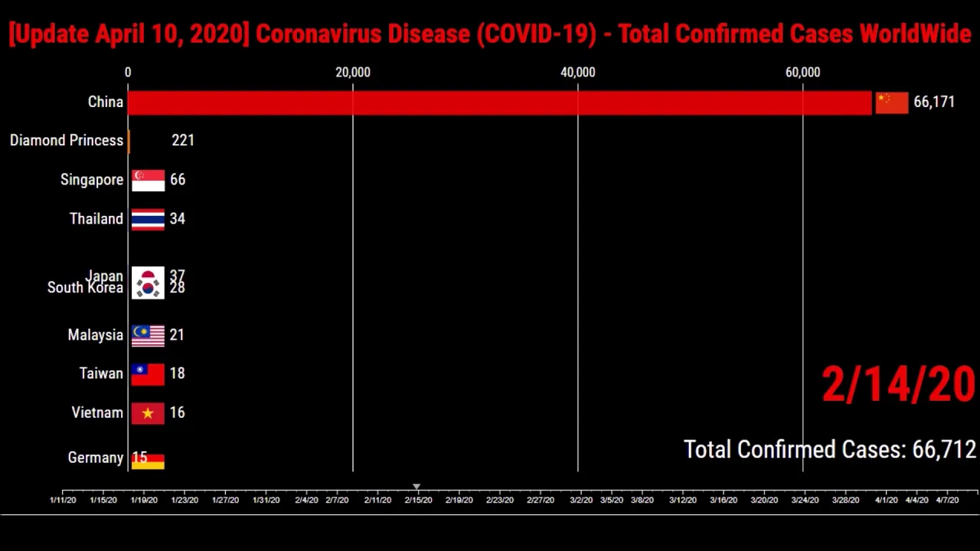Jump to 2/27/20 on the timeline

540,500
